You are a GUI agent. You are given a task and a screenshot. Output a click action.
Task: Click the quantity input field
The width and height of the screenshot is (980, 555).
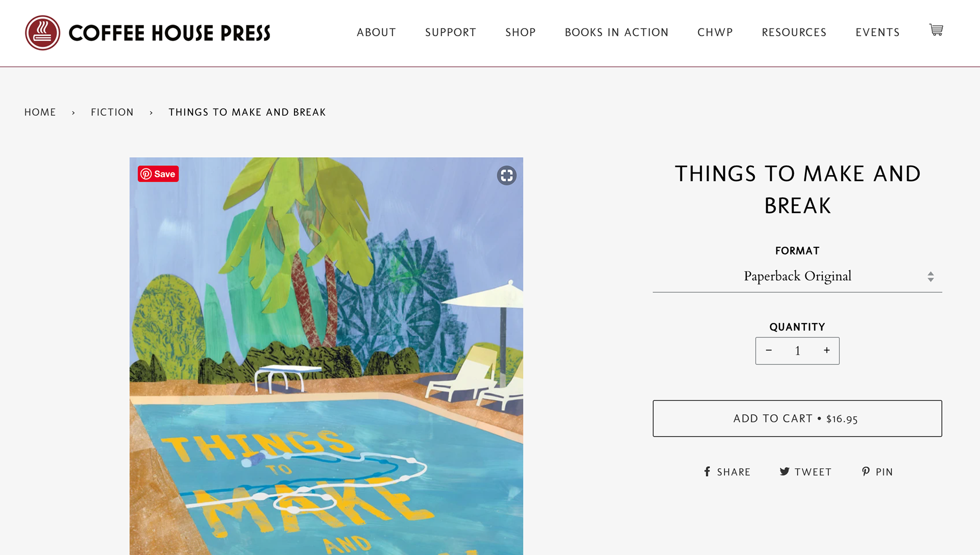click(x=797, y=350)
